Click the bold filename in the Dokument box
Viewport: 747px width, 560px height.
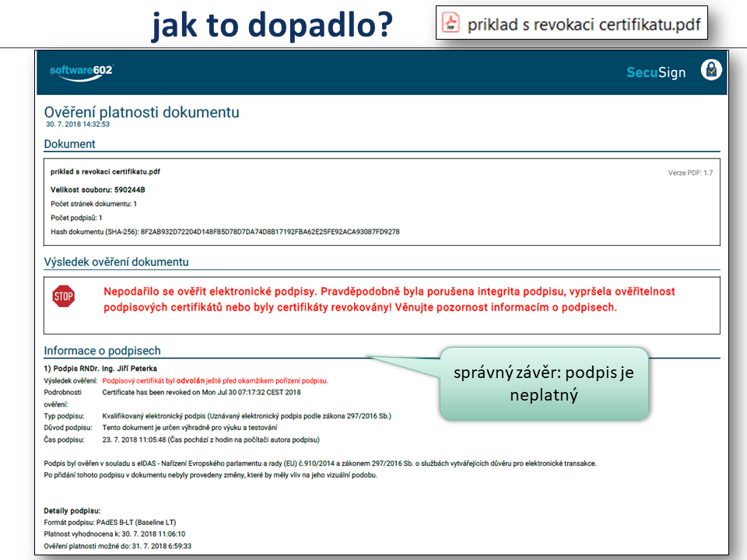(105, 171)
